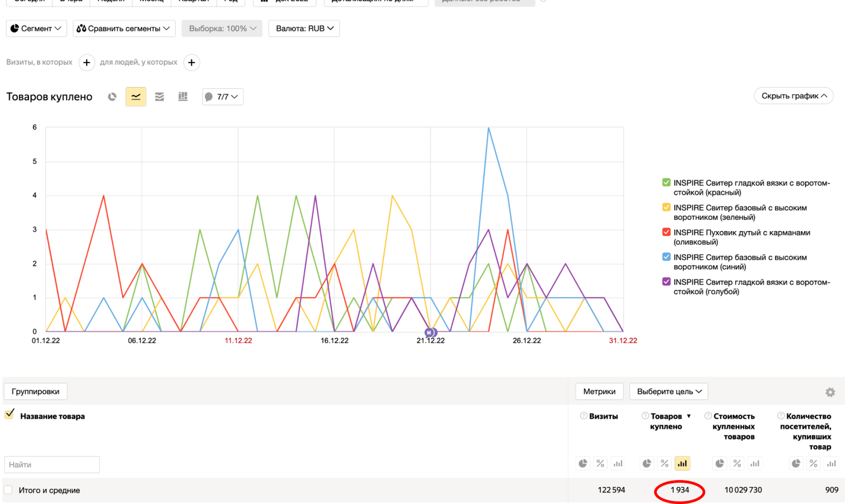Add condition for Визиты, в которых

point(86,62)
